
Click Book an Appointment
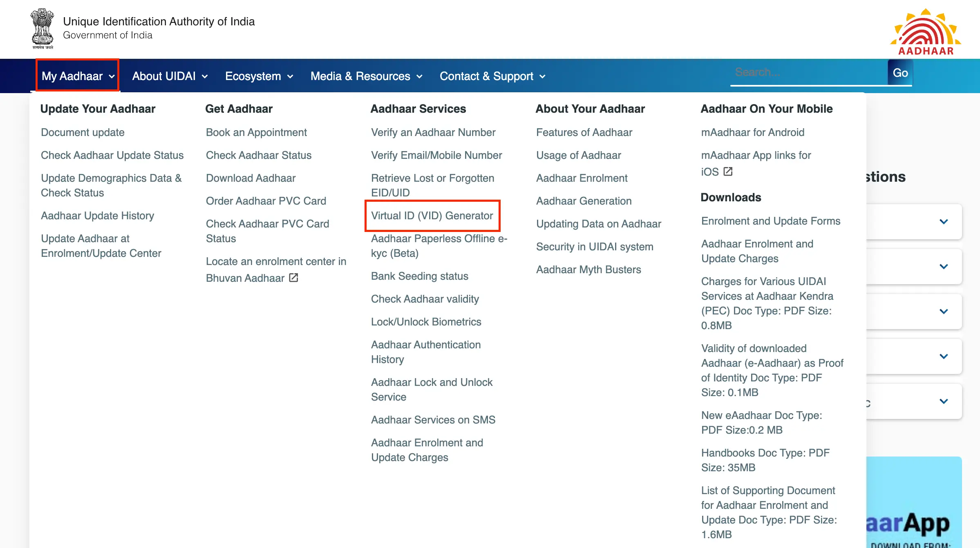[256, 132]
